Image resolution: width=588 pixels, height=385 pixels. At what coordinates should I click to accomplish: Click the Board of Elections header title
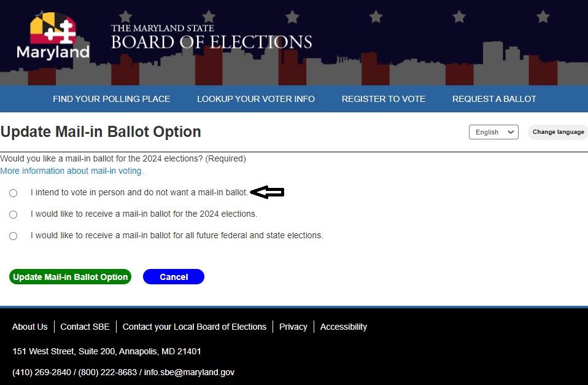[211, 38]
